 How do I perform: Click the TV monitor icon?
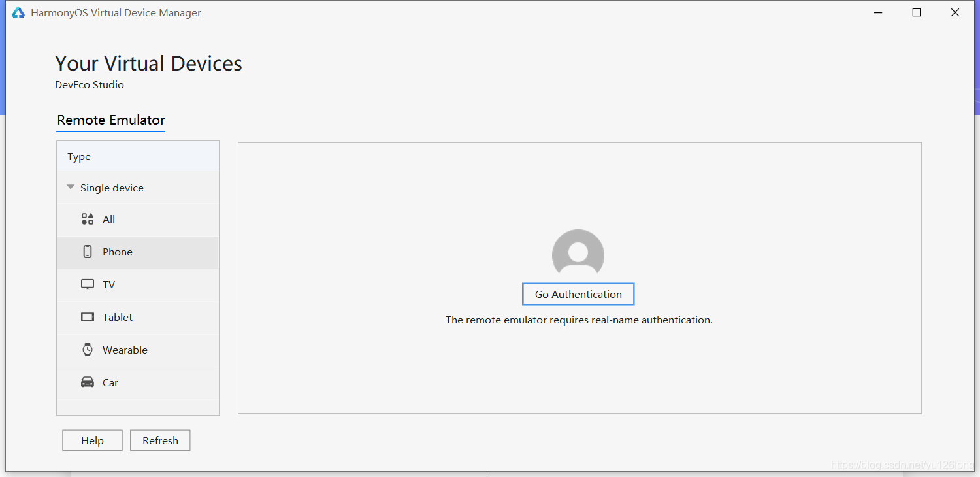(88, 284)
